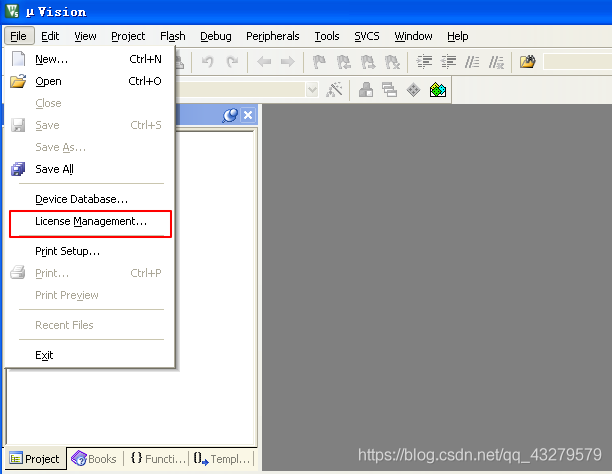Screen dimensions: 612x474
Task: Open the Edit menu
Action: (x=50, y=36)
